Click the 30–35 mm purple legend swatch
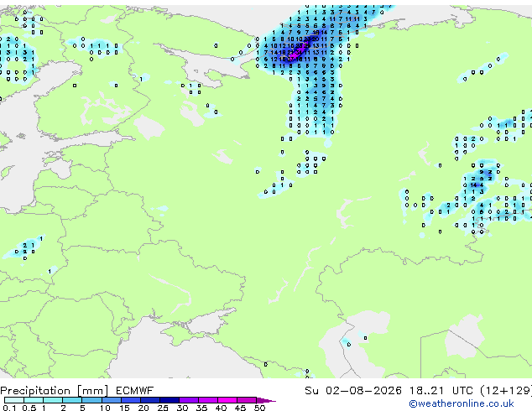This screenshot has height=411, width=532. pyautogui.click(x=189, y=400)
